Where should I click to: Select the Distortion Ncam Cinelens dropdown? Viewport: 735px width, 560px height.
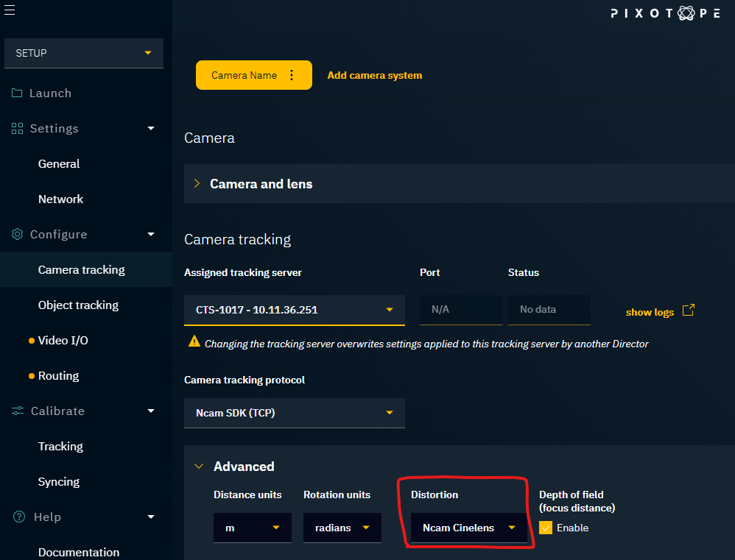pyautogui.click(x=468, y=528)
